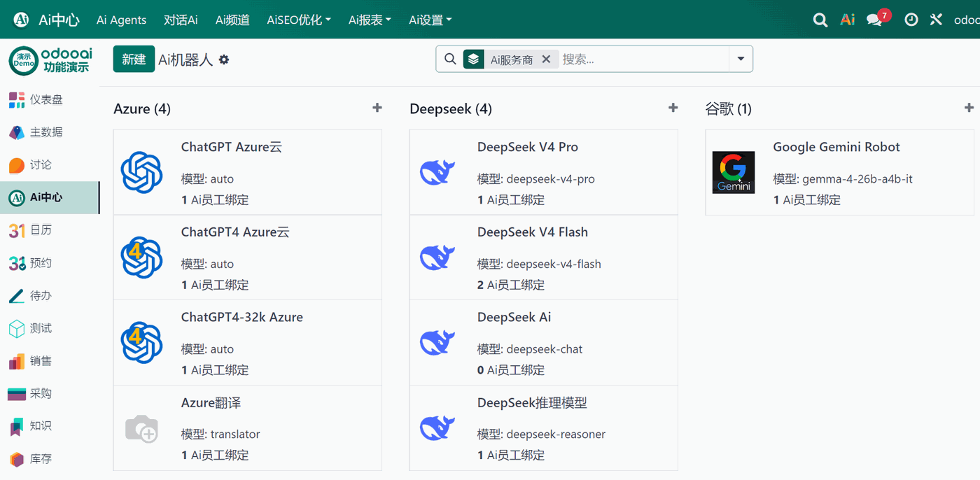The width and height of the screenshot is (980, 480).
Task: Click the Azure翻译 camera placeholder image
Action: [142, 428]
